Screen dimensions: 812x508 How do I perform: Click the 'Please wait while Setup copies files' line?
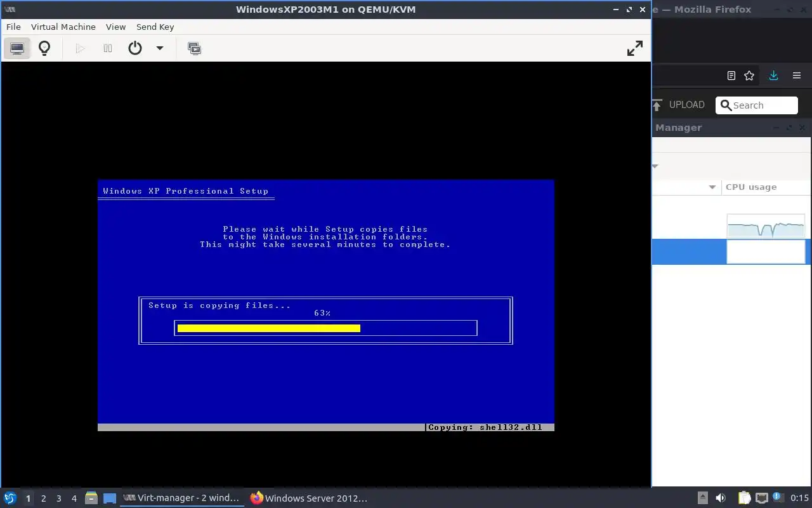(325, 229)
